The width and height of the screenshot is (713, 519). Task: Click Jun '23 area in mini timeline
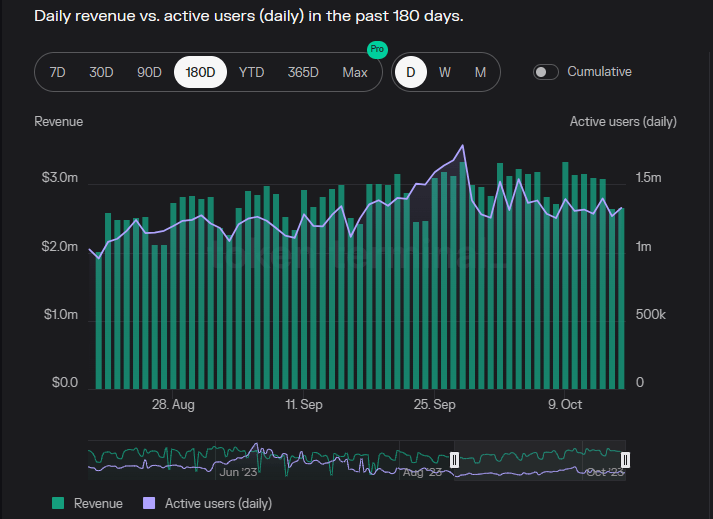coord(238,472)
